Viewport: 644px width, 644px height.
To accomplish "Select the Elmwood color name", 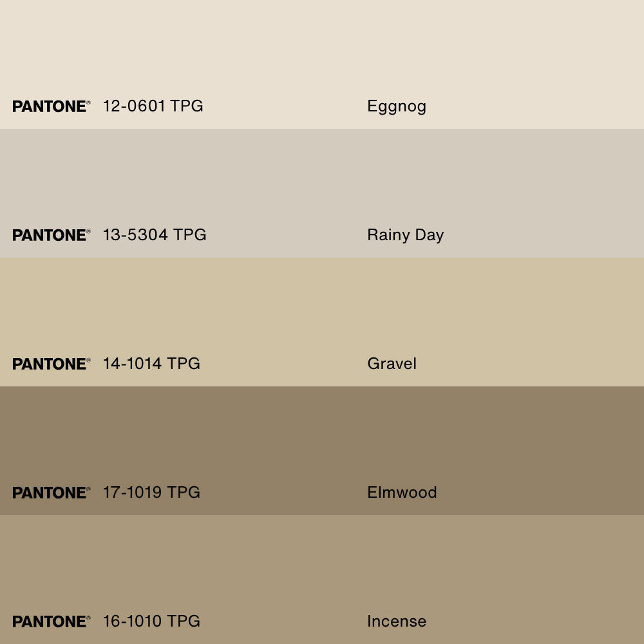I will [x=402, y=493].
